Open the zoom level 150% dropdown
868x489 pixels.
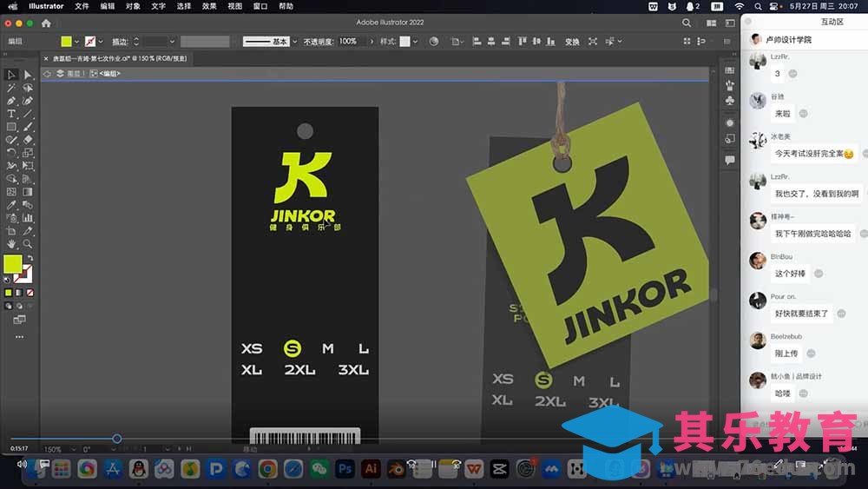(73, 449)
